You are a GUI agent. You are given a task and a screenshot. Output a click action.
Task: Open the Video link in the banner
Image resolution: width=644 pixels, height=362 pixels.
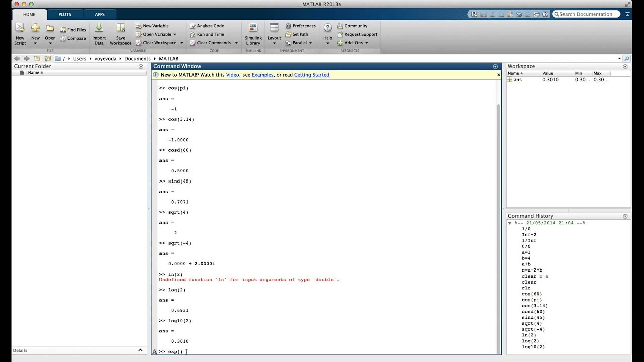(232, 75)
